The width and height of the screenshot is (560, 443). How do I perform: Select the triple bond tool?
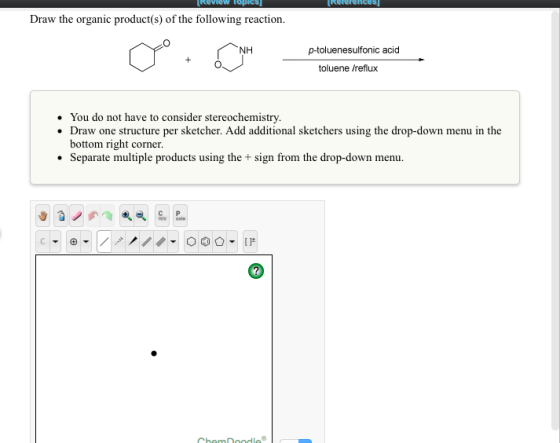point(161,242)
